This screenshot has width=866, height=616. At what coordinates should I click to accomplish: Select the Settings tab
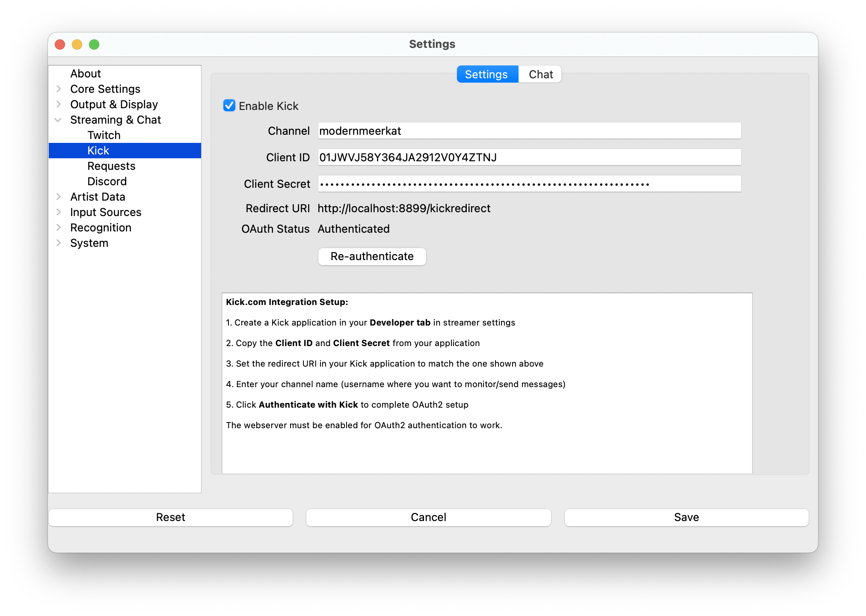coord(487,74)
